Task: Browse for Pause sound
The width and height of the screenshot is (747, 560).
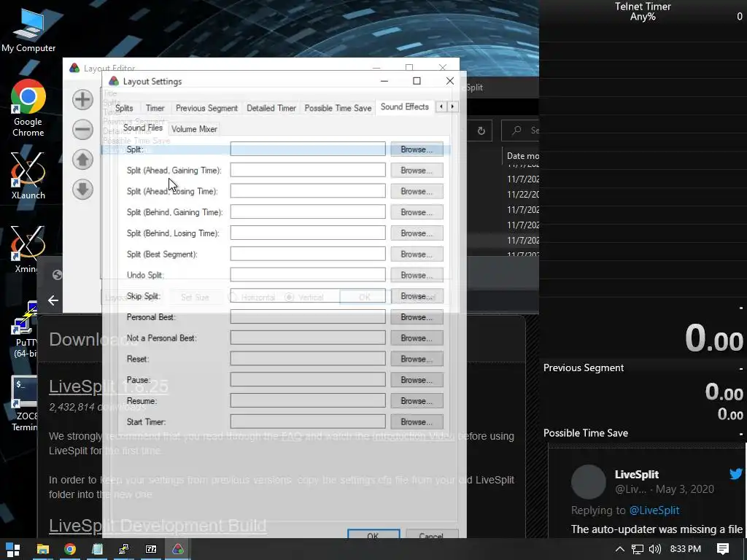Action: click(417, 379)
